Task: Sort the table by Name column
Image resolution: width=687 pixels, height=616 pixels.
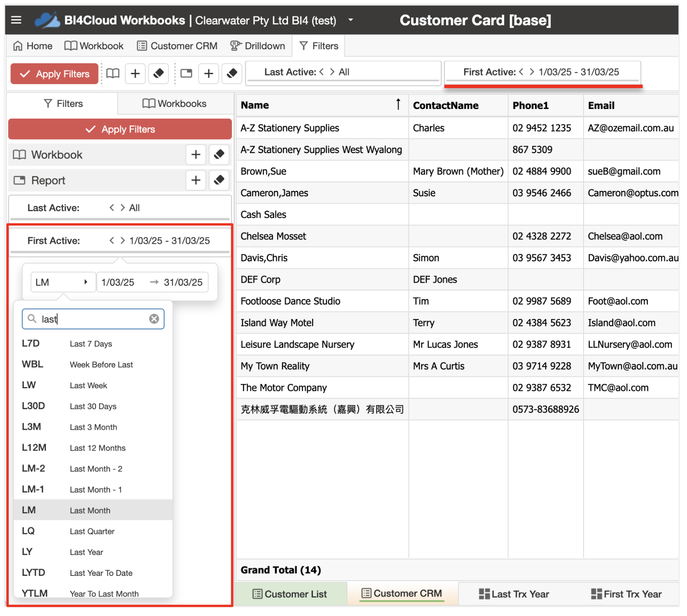Action: [322, 105]
